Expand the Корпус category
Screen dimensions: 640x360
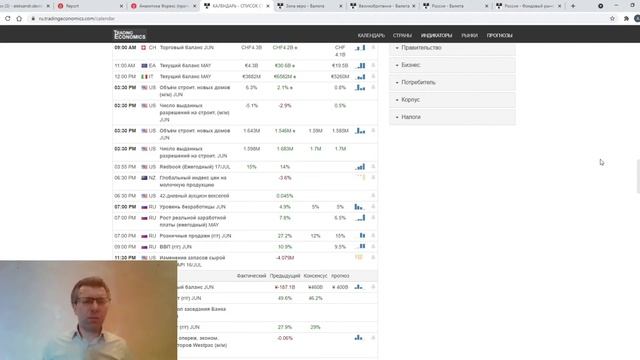click(x=452, y=100)
